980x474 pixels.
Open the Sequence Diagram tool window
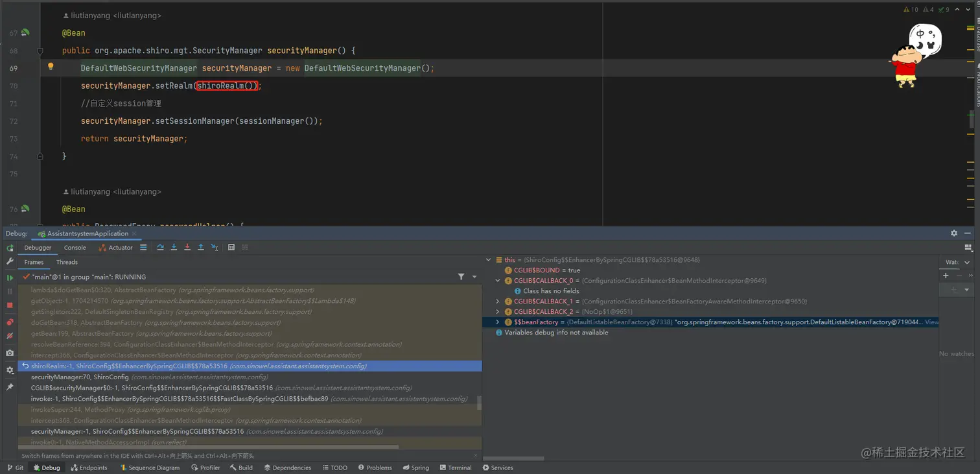click(150, 468)
